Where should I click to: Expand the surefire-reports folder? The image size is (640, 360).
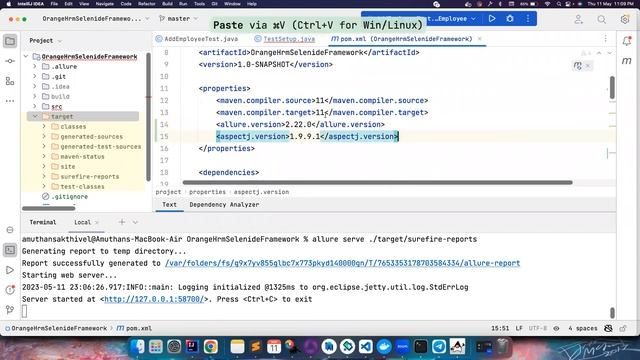click(x=44, y=176)
